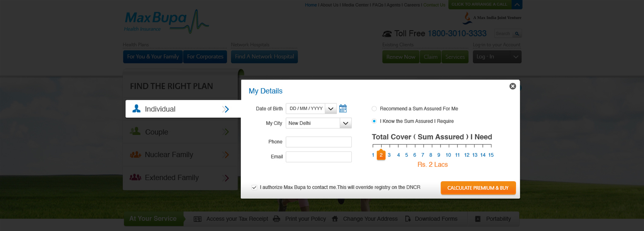Open the About Us link
This screenshot has height=231, width=644.
[x=329, y=5]
